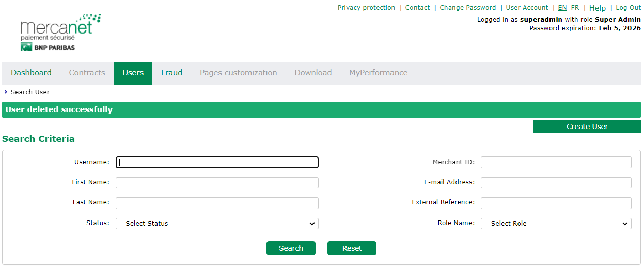Go to the Contracts tab

[x=87, y=73]
